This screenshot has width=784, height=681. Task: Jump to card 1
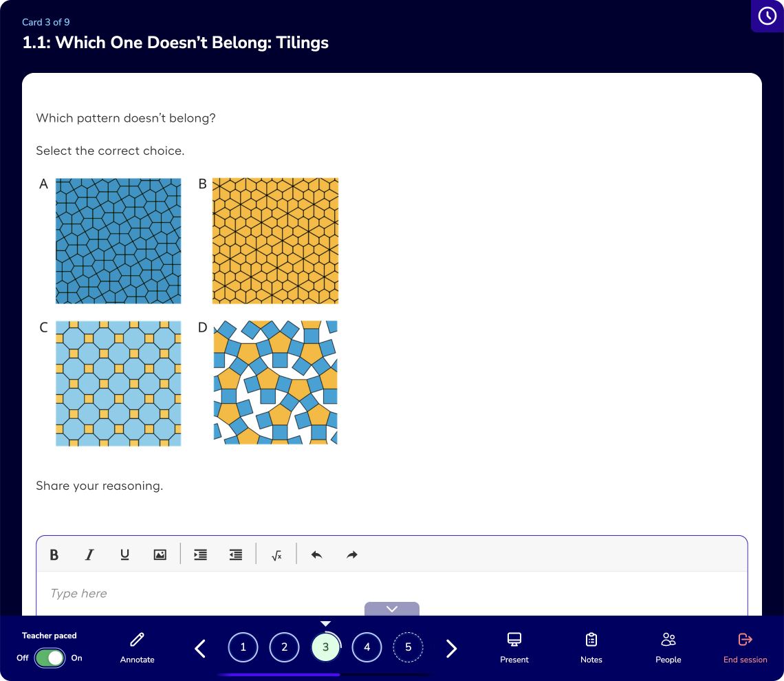(x=243, y=647)
